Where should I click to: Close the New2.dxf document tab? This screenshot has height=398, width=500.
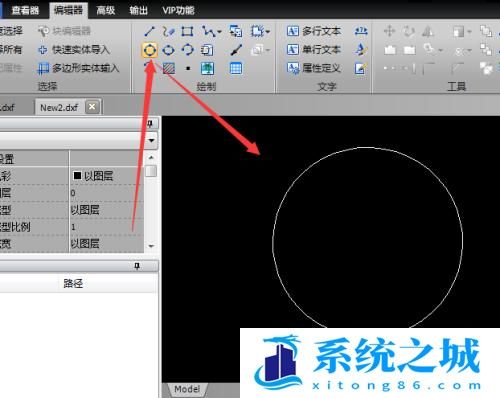pyautogui.click(x=92, y=107)
